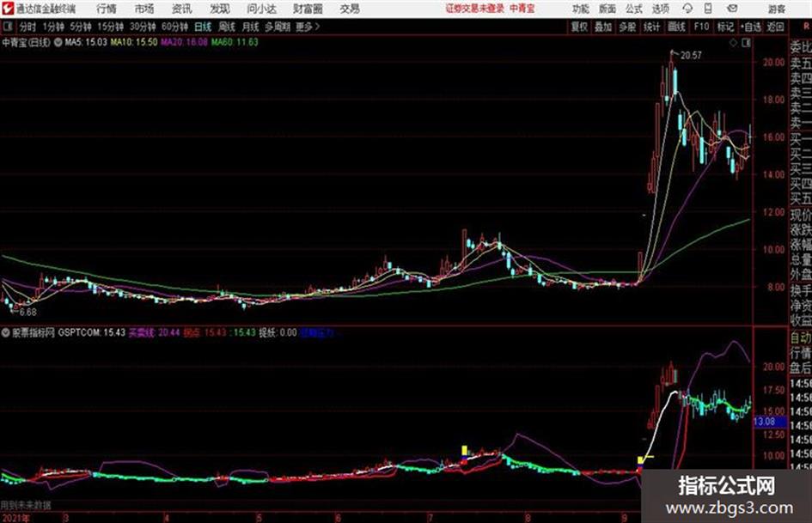Click the 叠加 overlay button
Viewport: 812px width, 523px height.
click(x=603, y=27)
